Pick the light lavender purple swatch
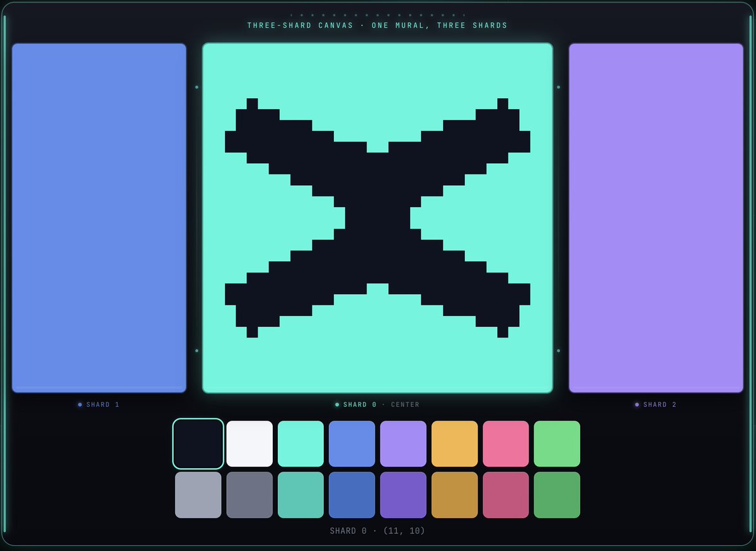Viewport: 756px width, 551px height. coord(403,444)
